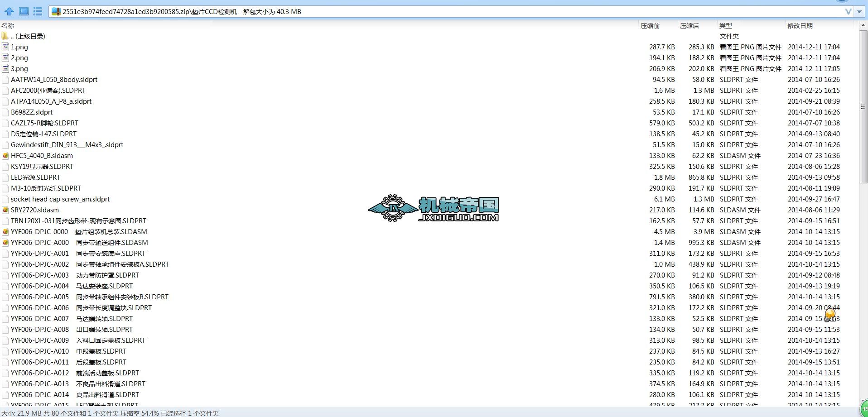Select YYF006-DPJC-A005 同步带轴承组件安装板B.SLDPRT
This screenshot has height=417, width=868.
click(x=90, y=297)
